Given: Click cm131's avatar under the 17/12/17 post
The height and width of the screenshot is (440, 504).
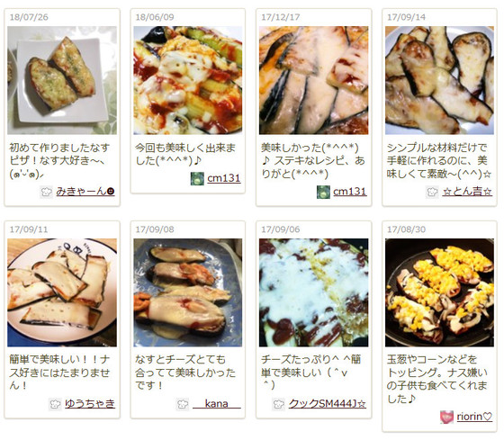Looking at the screenshot, I should [323, 192].
